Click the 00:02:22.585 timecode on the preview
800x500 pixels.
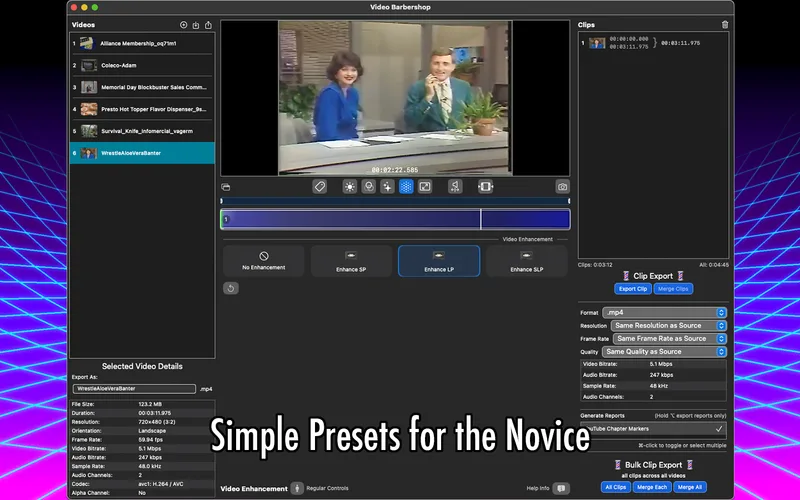point(395,170)
